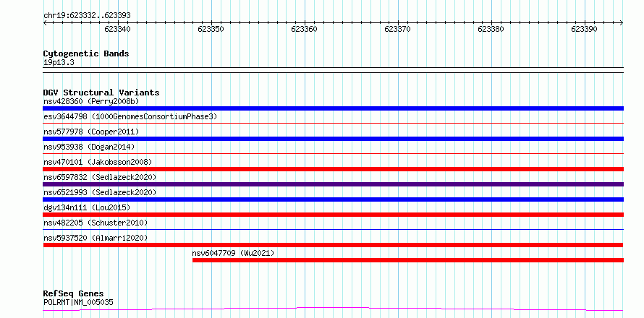Open the POLRMT|NM_005035 gene label

[x=78, y=303]
